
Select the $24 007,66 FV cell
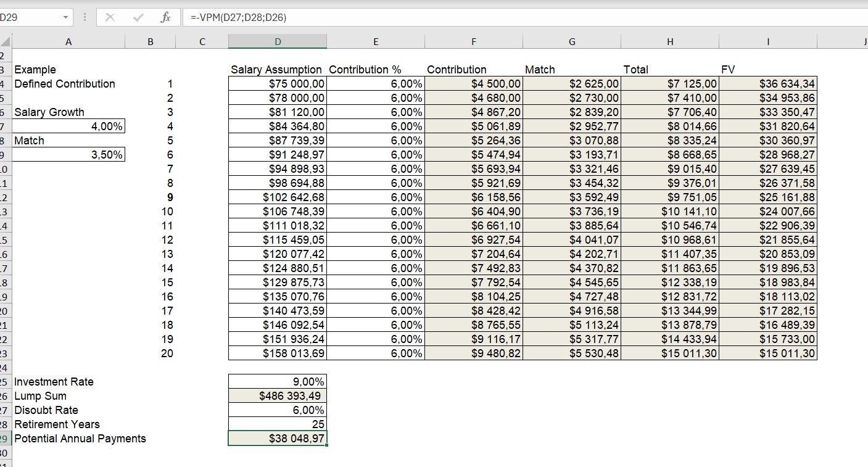(768, 212)
